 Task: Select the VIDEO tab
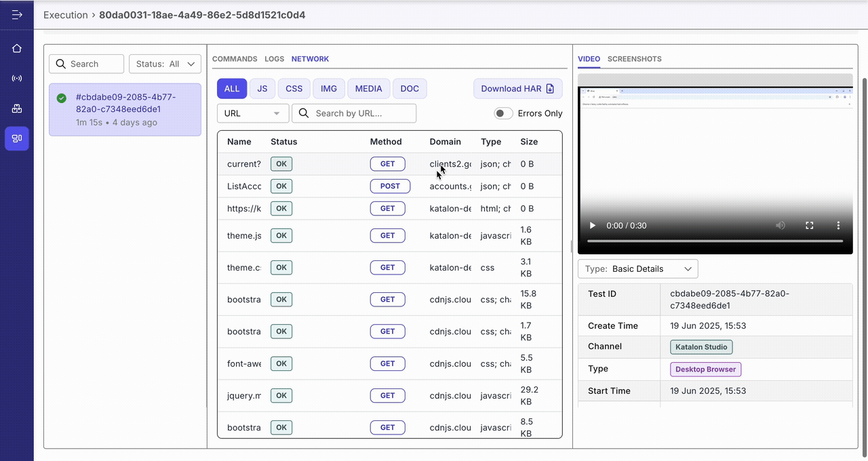[589, 59]
